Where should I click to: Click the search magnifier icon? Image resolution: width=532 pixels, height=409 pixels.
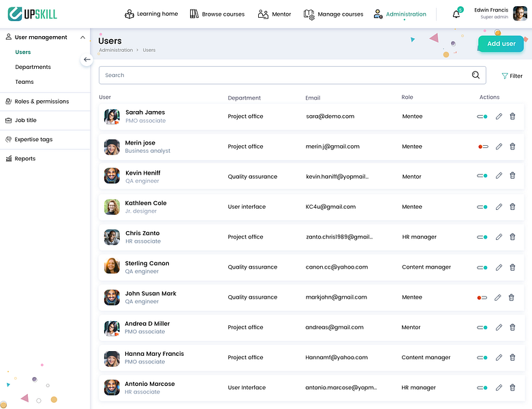click(475, 75)
